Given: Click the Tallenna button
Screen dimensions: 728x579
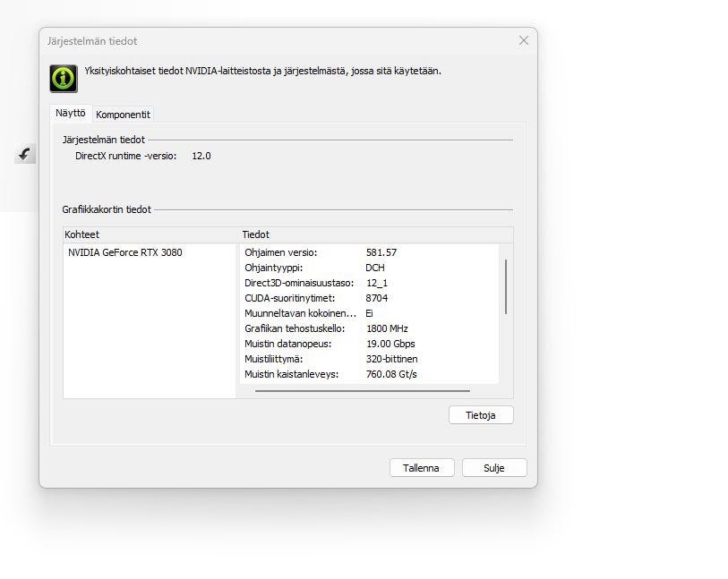Looking at the screenshot, I should point(422,468).
